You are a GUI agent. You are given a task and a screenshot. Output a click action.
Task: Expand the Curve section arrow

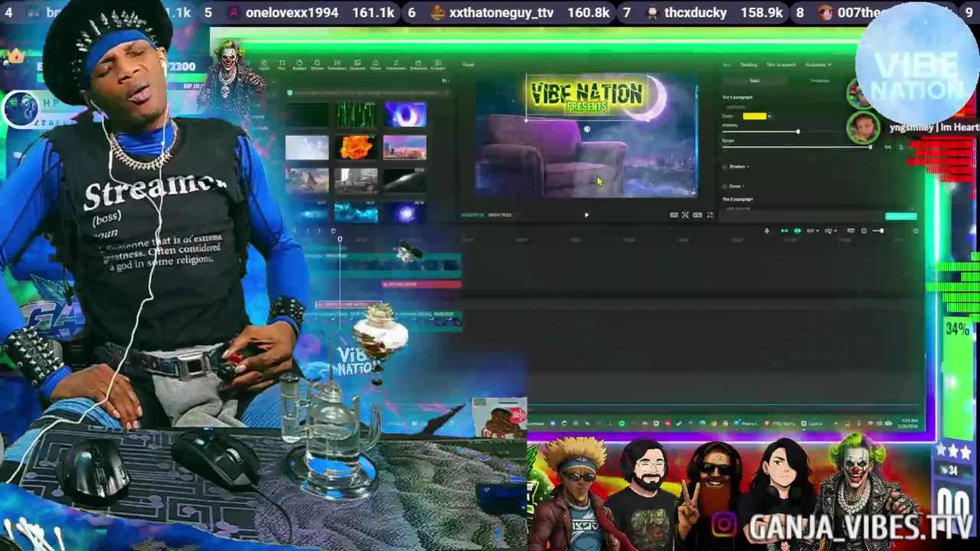coord(743,186)
